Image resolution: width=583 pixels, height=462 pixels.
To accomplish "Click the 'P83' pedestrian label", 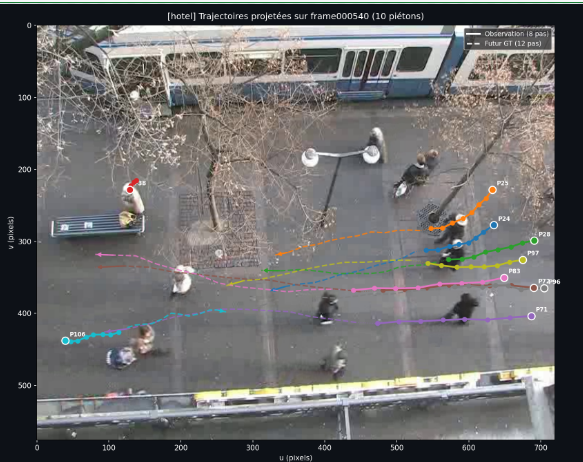I will click(x=514, y=271).
